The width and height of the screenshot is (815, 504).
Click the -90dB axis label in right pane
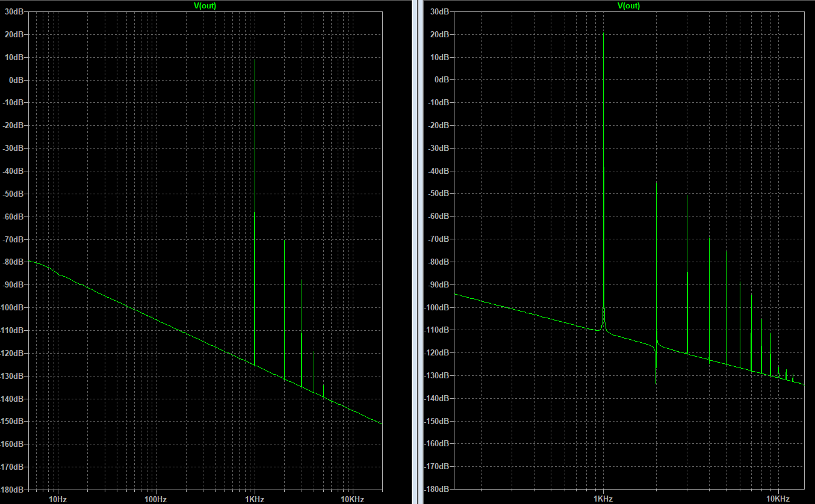tap(439, 284)
